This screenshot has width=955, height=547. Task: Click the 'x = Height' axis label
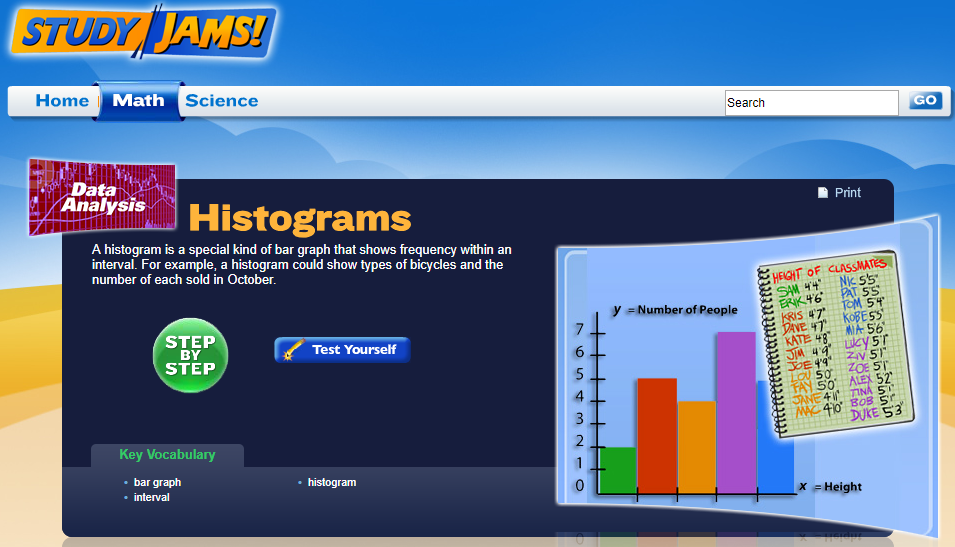[x=831, y=486]
